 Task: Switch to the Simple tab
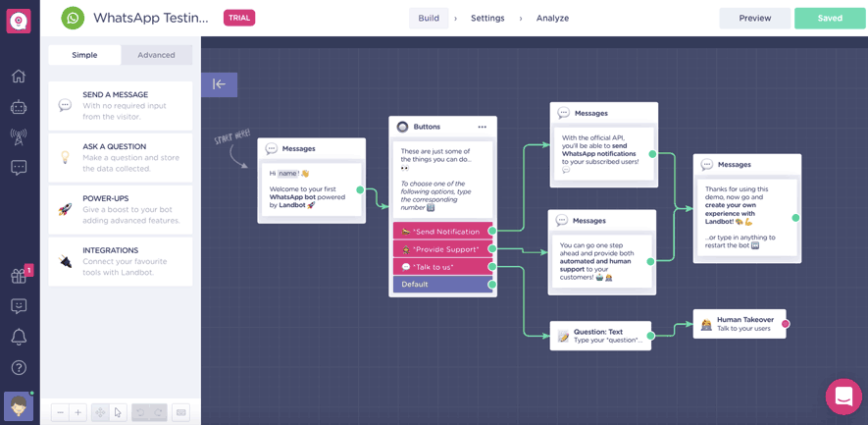coord(84,55)
